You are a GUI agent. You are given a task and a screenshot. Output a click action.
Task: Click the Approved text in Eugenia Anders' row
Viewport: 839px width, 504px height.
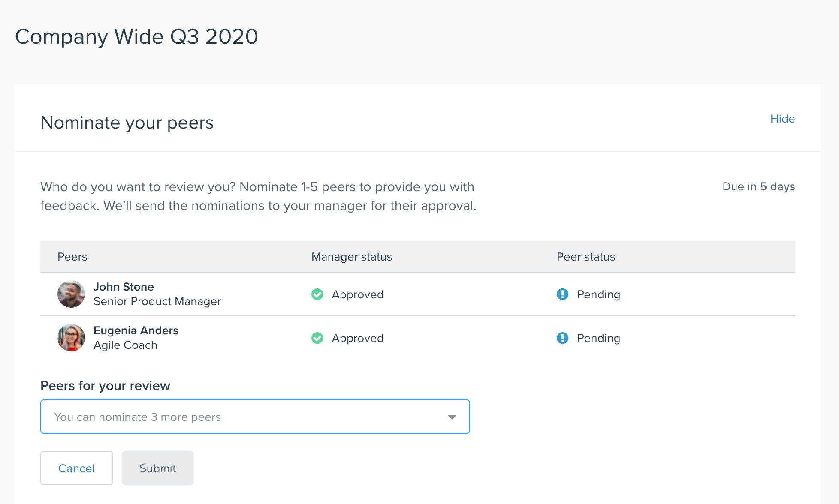tap(358, 338)
